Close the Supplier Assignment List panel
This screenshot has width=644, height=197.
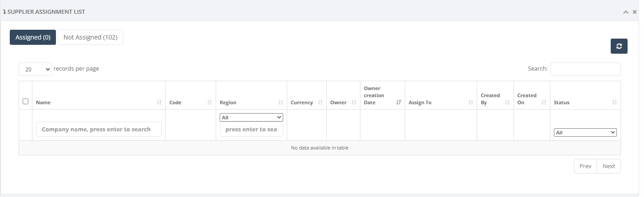tap(635, 12)
